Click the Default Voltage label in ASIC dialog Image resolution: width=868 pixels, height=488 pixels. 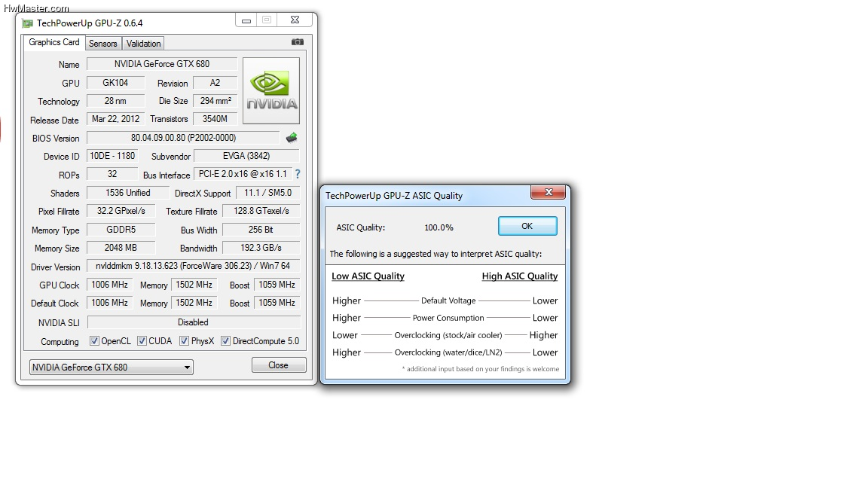[x=448, y=301]
